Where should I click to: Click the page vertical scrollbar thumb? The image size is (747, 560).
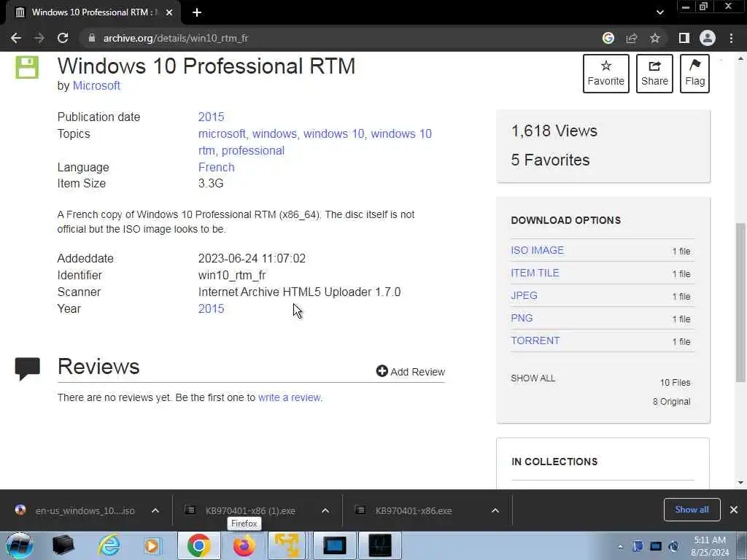click(x=740, y=301)
